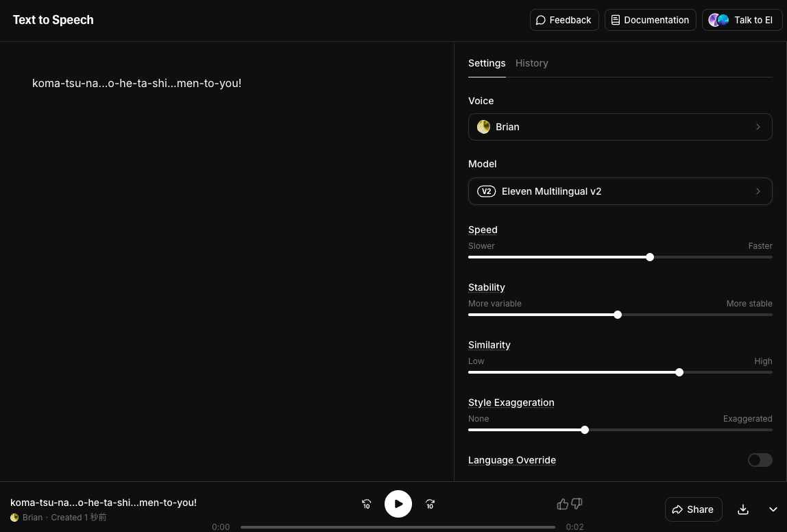Click the "Created 1 秒前" text
The image size is (787, 532).
point(79,518)
